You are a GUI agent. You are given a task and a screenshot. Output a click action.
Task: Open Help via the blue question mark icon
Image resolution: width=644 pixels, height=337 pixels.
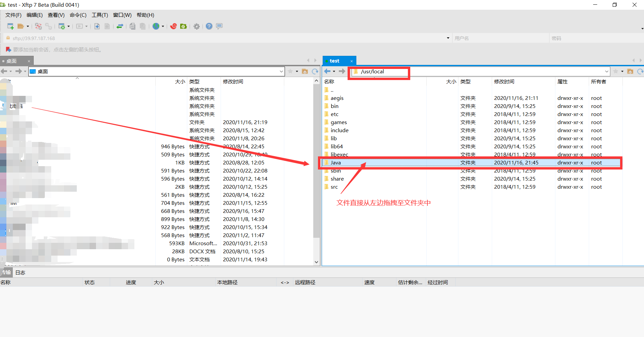click(x=209, y=26)
